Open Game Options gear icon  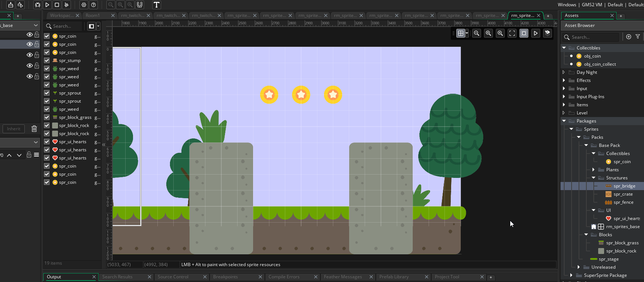point(84,5)
